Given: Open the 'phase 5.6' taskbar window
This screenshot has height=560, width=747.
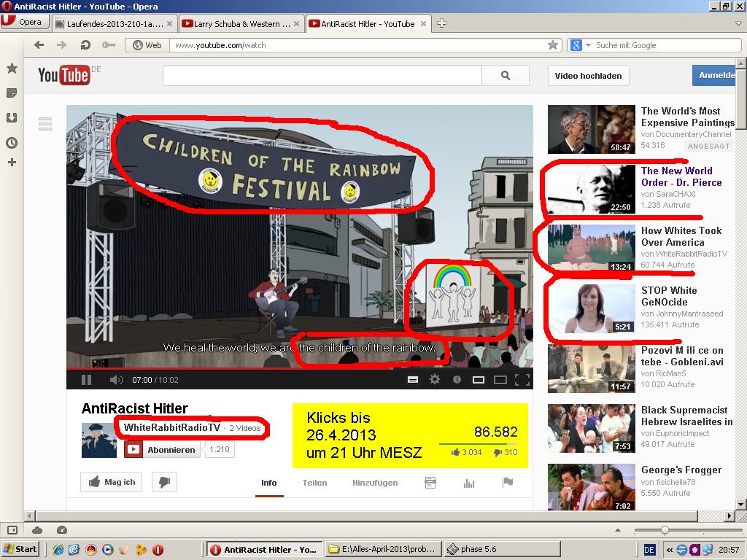Looking at the screenshot, I should [x=502, y=549].
